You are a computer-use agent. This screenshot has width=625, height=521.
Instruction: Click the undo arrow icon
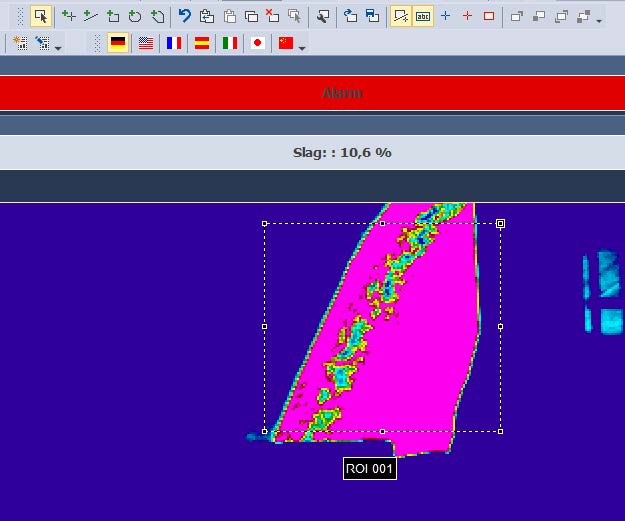tap(184, 16)
